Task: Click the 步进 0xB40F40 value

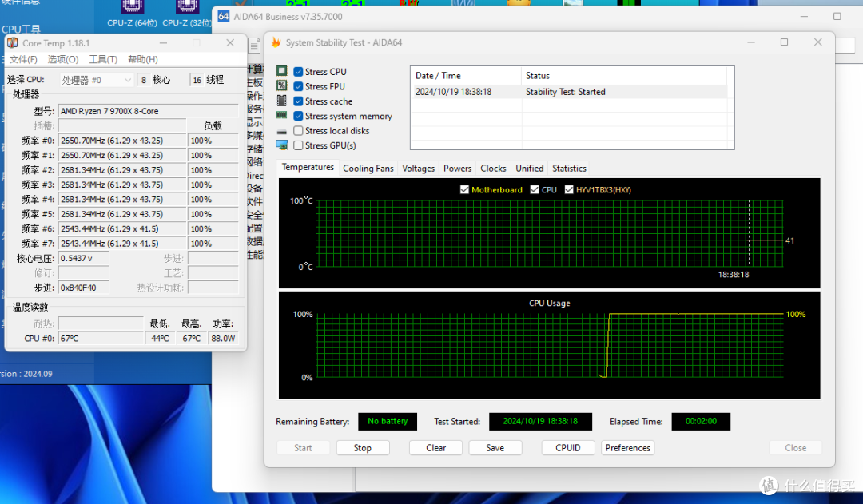Action: coord(84,288)
